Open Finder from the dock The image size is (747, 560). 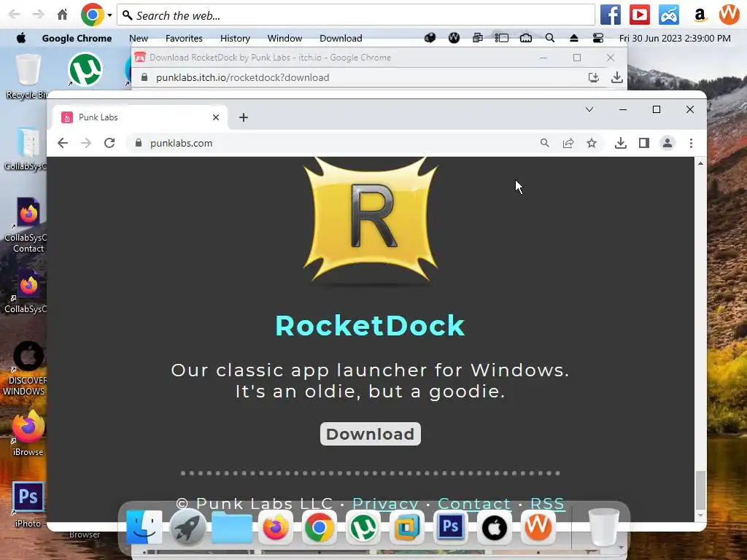(x=144, y=527)
